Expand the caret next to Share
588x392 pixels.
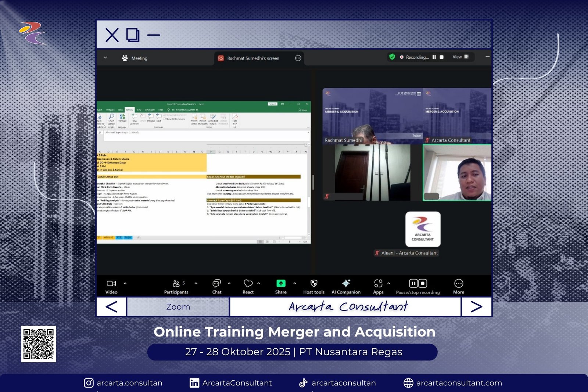[295, 283]
